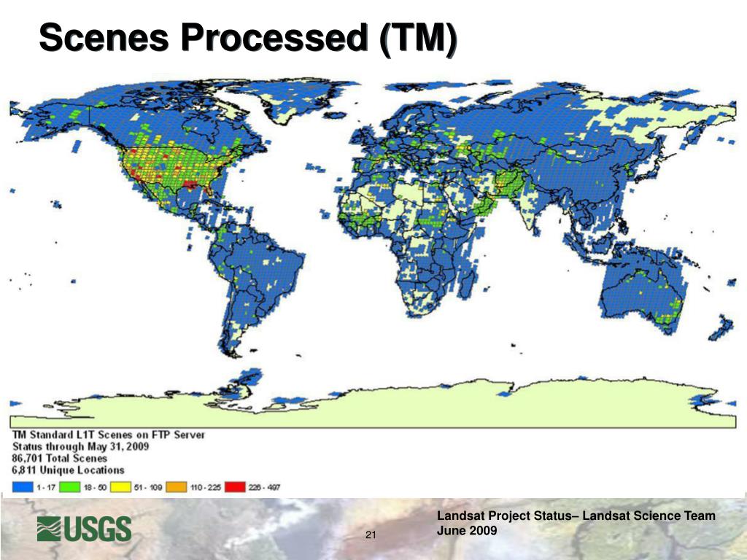Click the slide number 21
The width and height of the screenshot is (747, 560).
[x=371, y=534]
